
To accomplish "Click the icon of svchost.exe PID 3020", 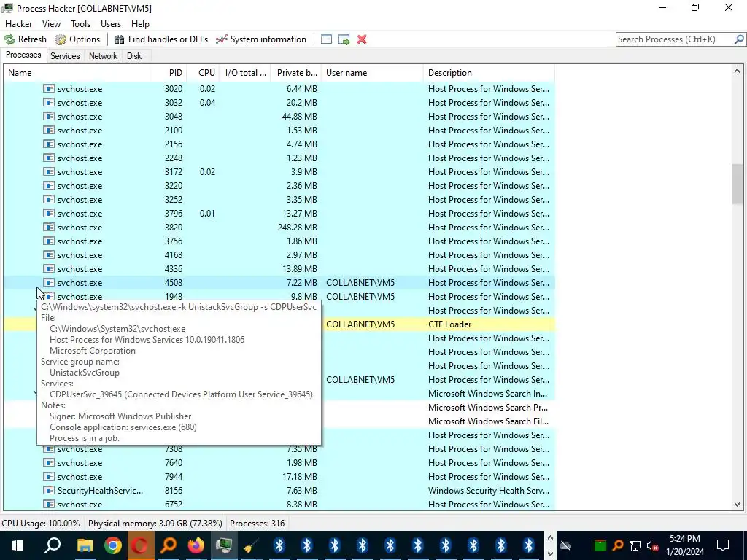I will (49, 88).
